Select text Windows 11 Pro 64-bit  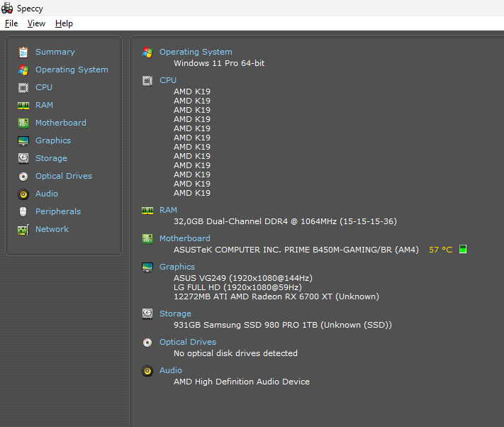click(x=219, y=63)
